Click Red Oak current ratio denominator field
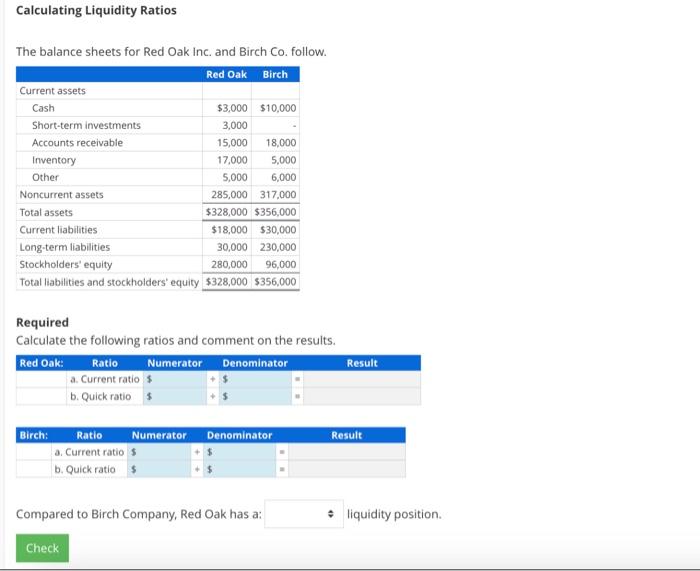The image size is (700, 571). coord(255,379)
